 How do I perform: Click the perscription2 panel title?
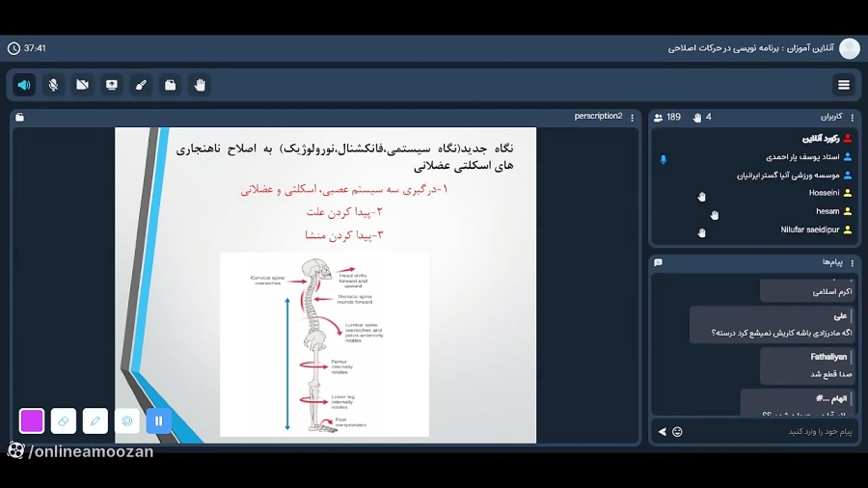(x=598, y=116)
